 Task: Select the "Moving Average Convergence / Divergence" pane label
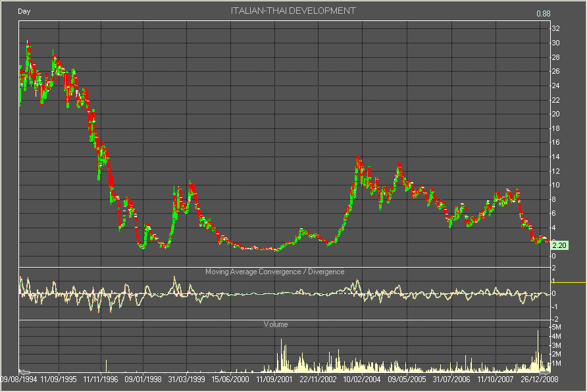(275, 272)
